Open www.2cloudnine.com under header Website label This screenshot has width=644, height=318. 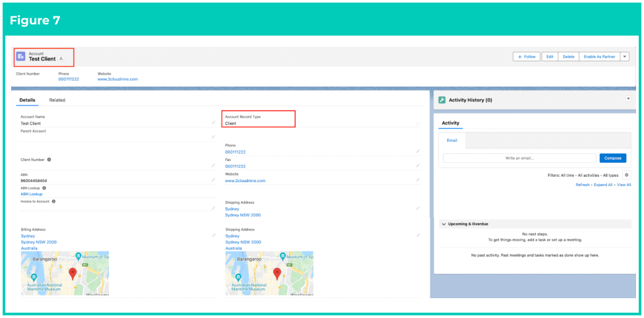(x=118, y=79)
